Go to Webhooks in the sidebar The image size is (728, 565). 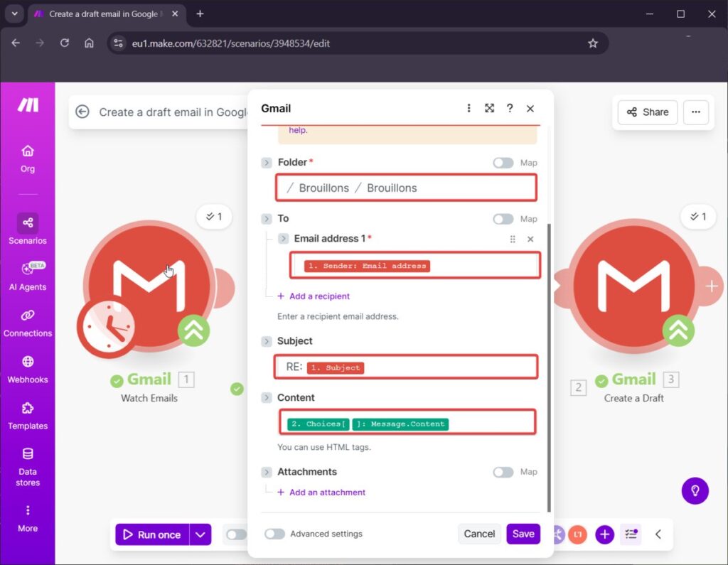pyautogui.click(x=28, y=370)
